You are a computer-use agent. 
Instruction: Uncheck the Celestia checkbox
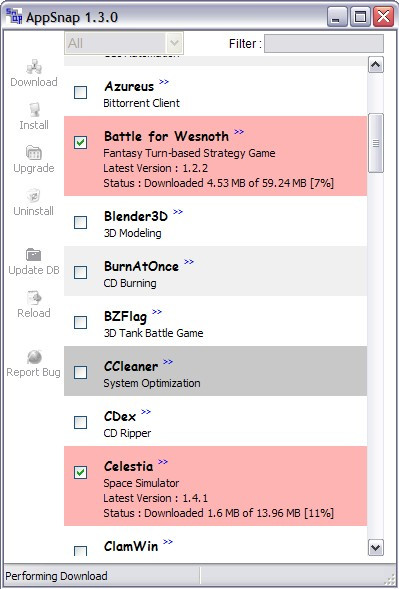(80, 472)
